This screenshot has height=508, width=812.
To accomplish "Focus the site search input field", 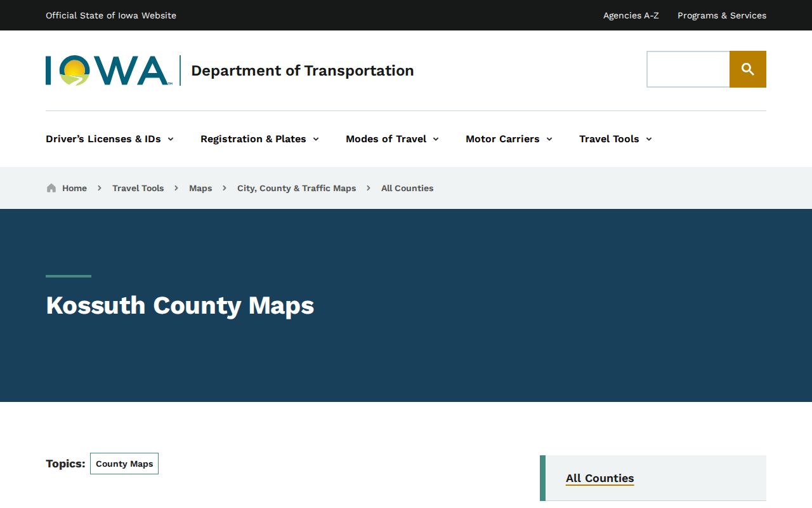I will pos(688,69).
